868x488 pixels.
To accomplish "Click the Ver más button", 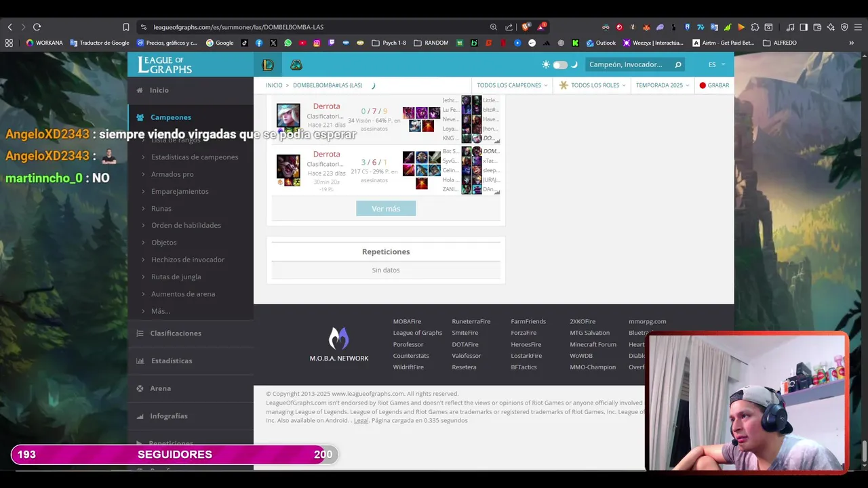I will 386,209.
